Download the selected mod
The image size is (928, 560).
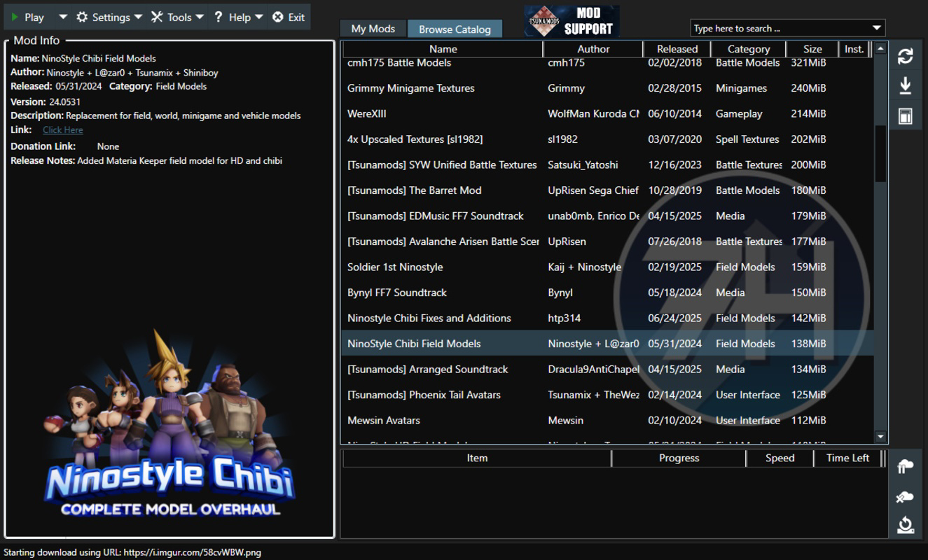(905, 86)
